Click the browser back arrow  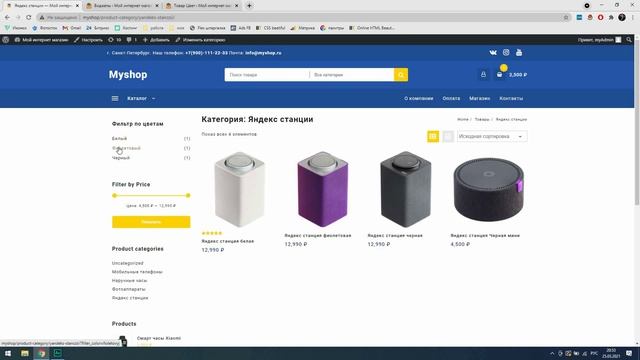click(7, 18)
